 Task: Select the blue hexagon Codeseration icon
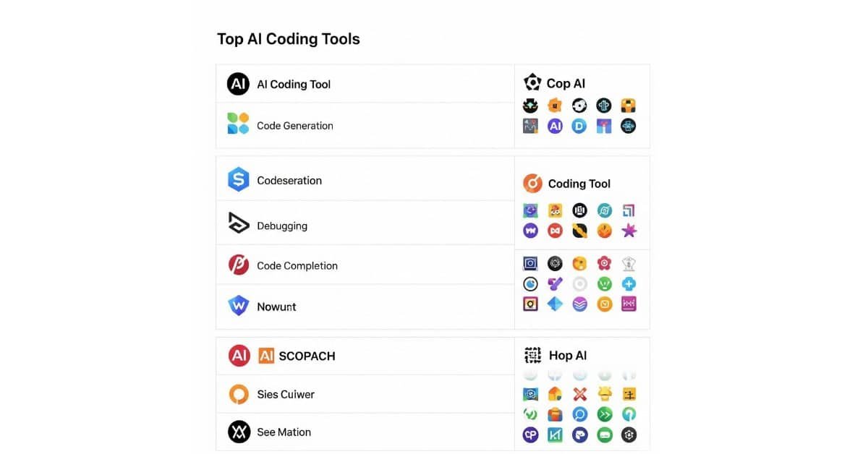[x=238, y=179]
